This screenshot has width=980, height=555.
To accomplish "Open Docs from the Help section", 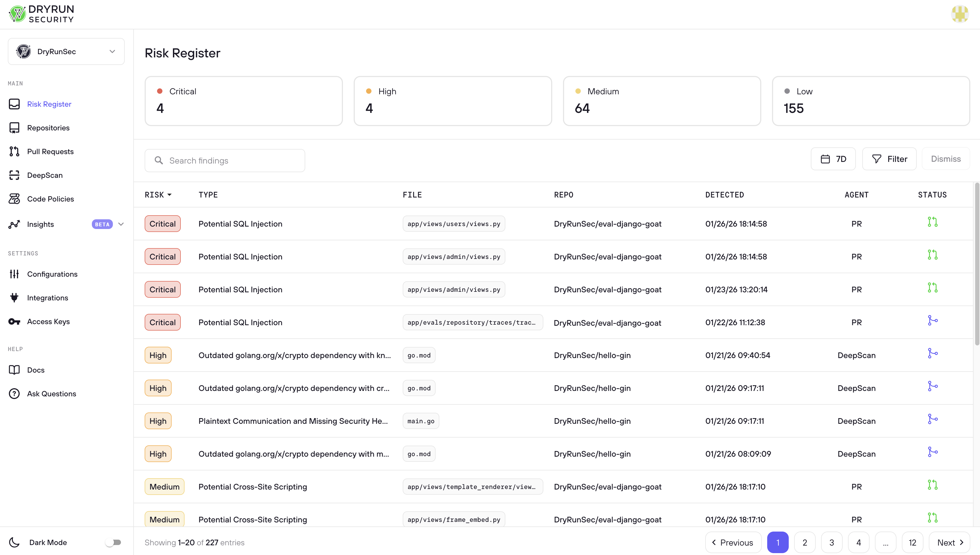I will click(36, 370).
